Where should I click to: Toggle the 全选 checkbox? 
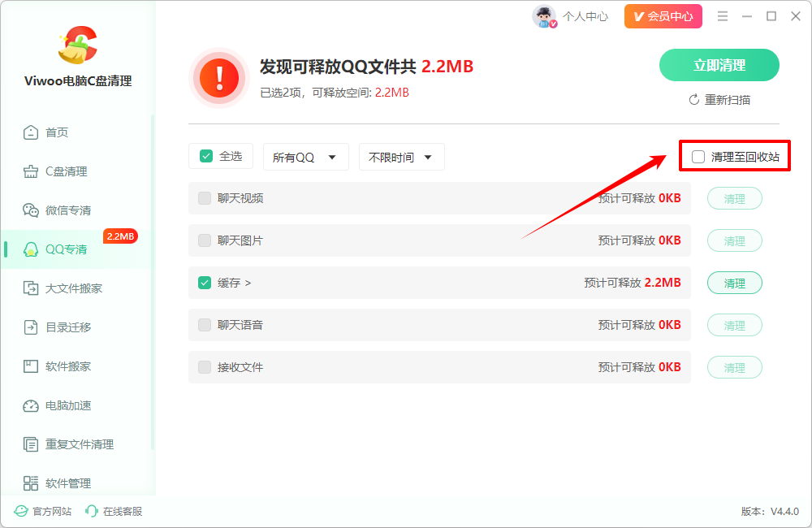pos(206,157)
